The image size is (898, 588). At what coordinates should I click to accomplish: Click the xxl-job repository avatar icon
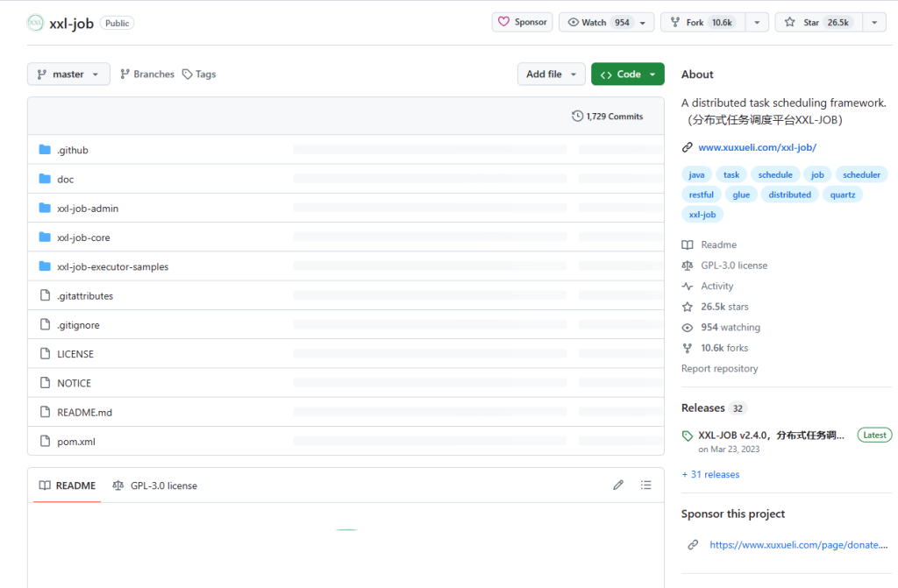[35, 23]
